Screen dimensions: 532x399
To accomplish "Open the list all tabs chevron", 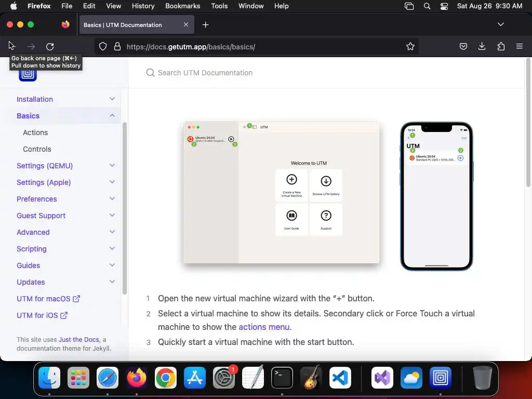I will point(500,24).
